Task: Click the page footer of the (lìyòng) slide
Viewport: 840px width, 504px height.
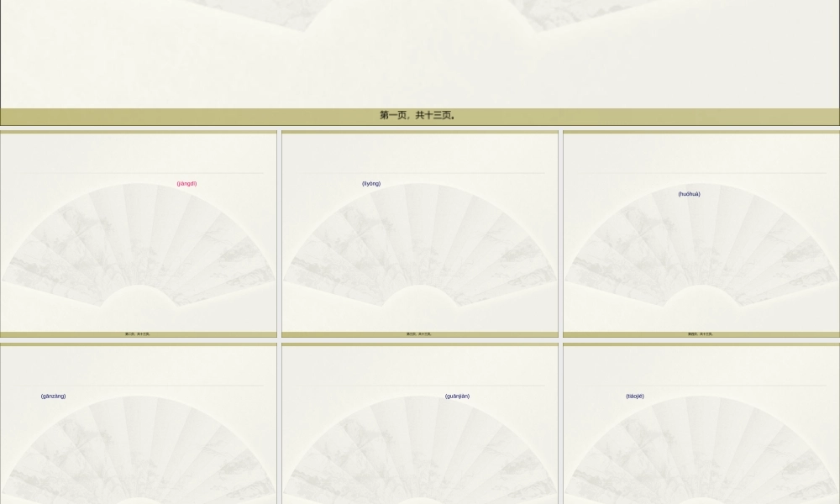Action: 419,334
